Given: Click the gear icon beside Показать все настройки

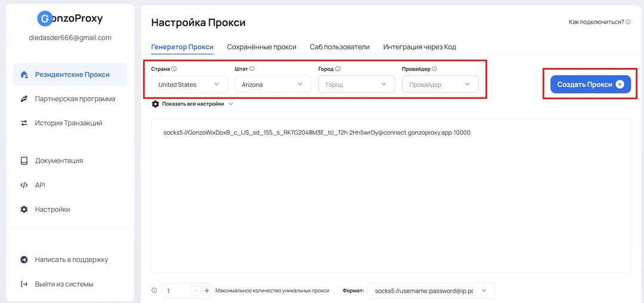Looking at the screenshot, I should pos(155,104).
